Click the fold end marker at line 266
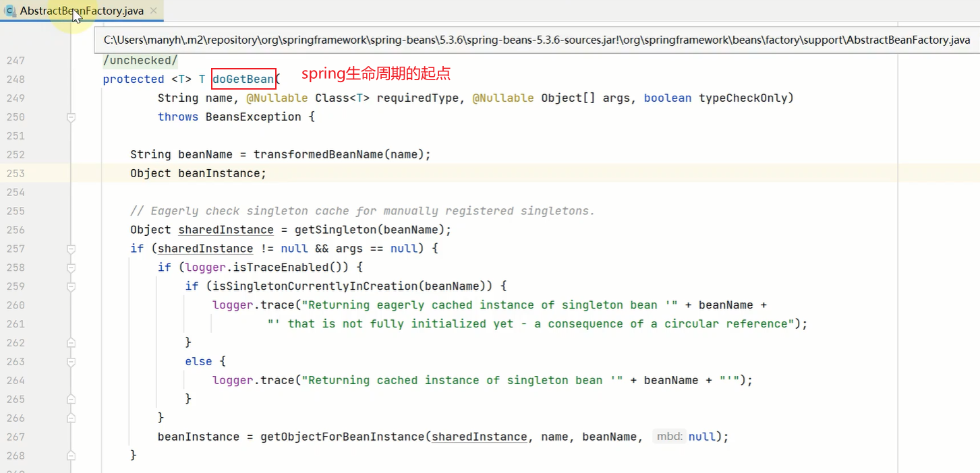Viewport: 980px width, 473px height. [x=71, y=418]
